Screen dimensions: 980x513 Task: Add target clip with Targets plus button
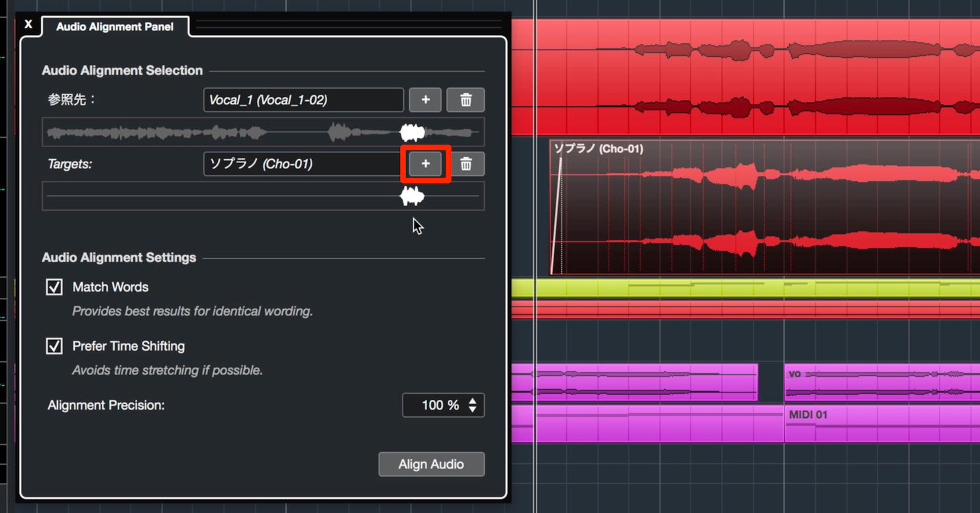pyautogui.click(x=425, y=164)
